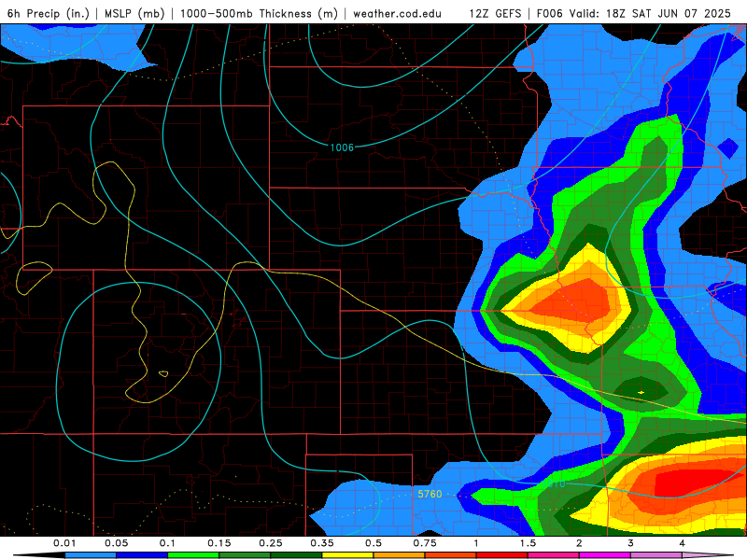Click the magenta legend swatch after 2

[605, 555]
